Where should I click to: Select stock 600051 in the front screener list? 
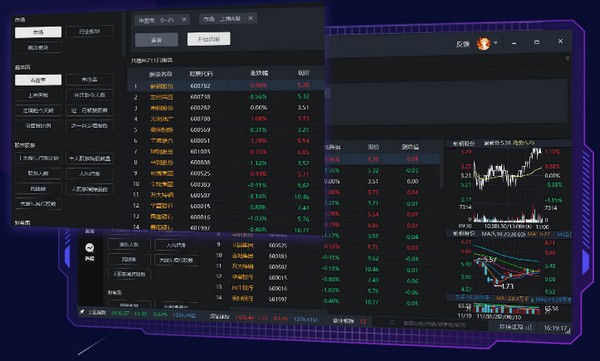226,140
